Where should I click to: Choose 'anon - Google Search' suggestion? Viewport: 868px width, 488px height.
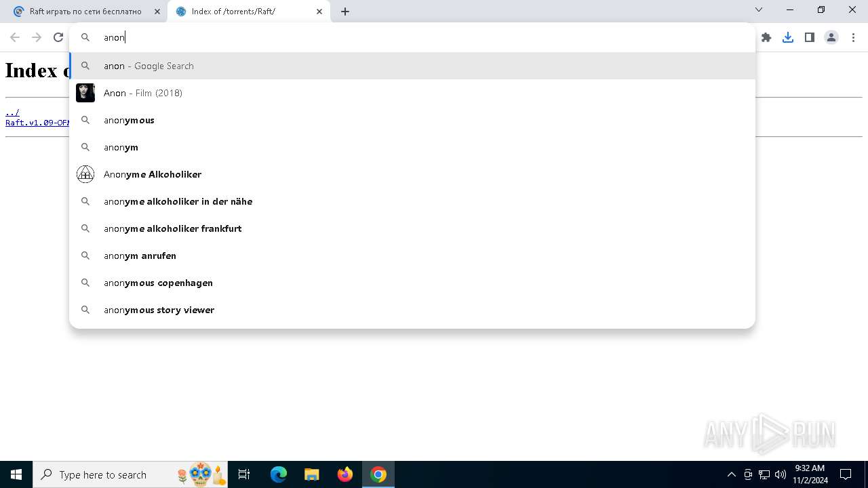point(412,66)
